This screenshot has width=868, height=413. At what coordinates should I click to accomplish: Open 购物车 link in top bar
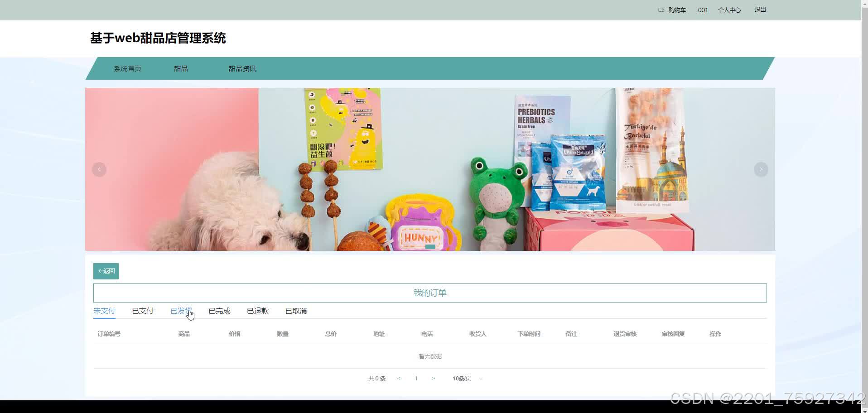pyautogui.click(x=677, y=10)
